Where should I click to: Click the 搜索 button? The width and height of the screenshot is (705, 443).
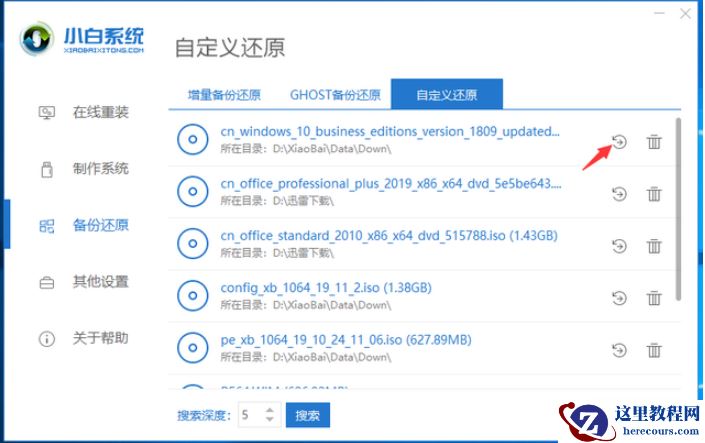click(x=308, y=415)
